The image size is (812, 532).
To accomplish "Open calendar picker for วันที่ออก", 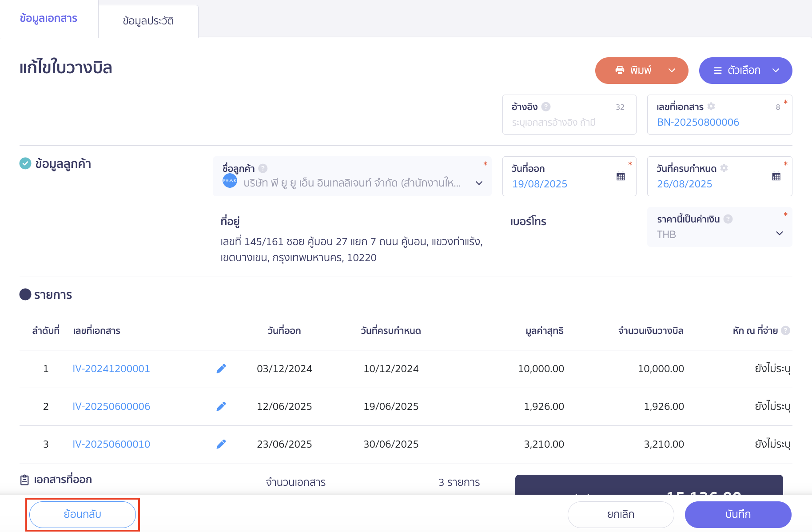I will (621, 176).
